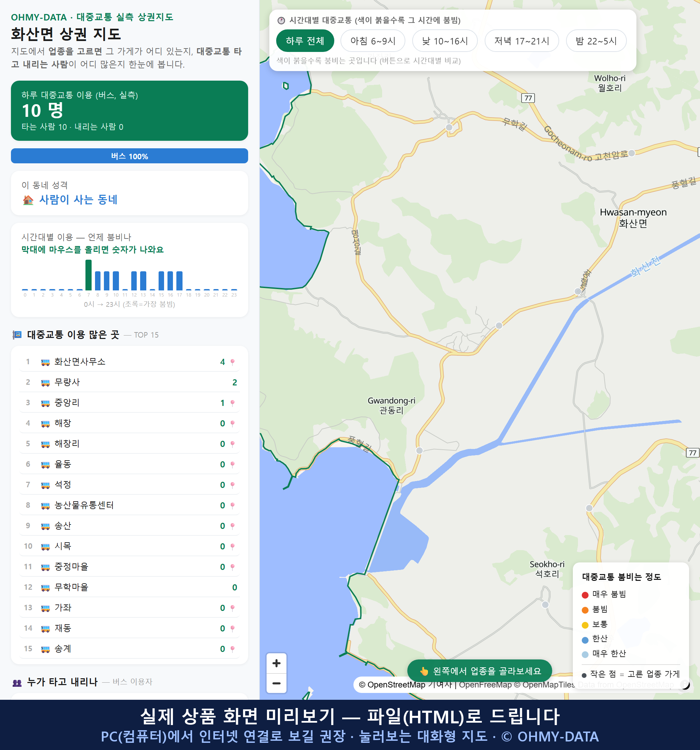
Task: Select the 하루 전체 time filter
Action: click(305, 41)
